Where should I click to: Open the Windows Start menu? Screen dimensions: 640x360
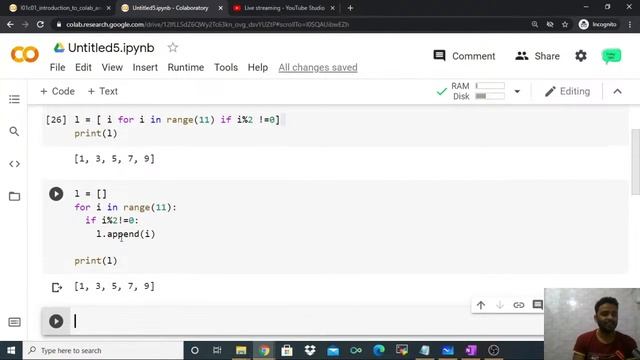[11, 351]
